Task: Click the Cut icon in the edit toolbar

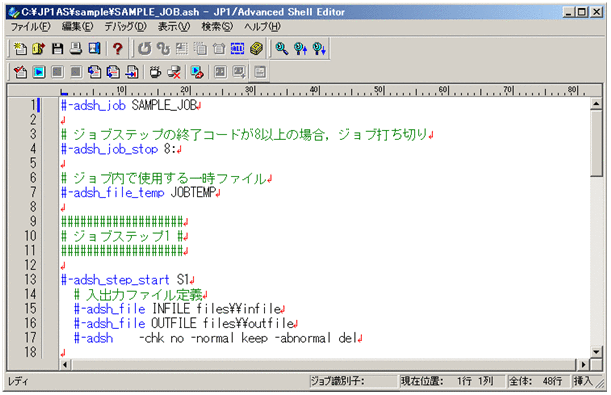Action: tap(182, 49)
